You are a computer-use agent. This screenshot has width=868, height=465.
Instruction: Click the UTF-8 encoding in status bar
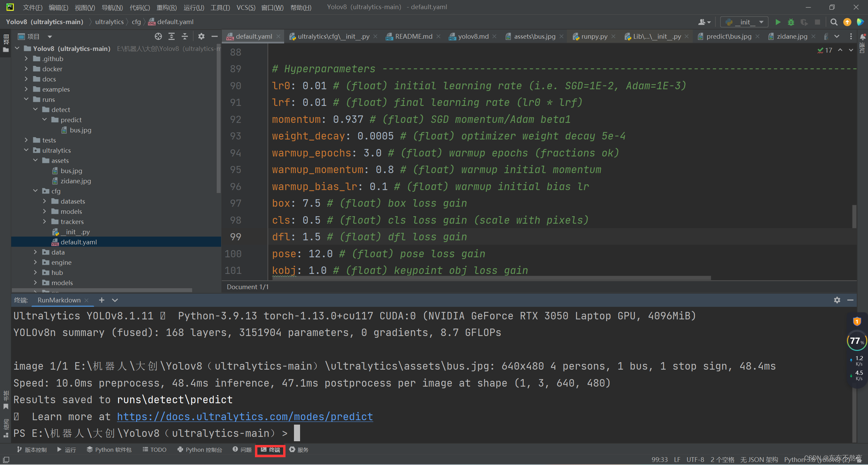[x=695, y=459]
